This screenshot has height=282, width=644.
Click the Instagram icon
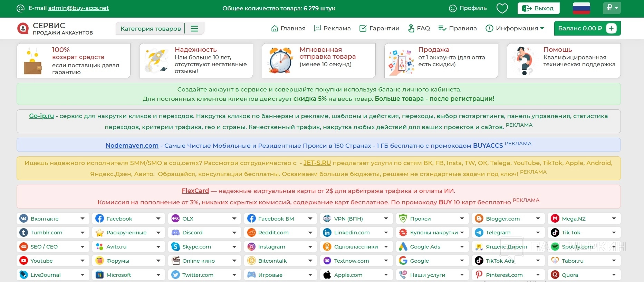251,247
